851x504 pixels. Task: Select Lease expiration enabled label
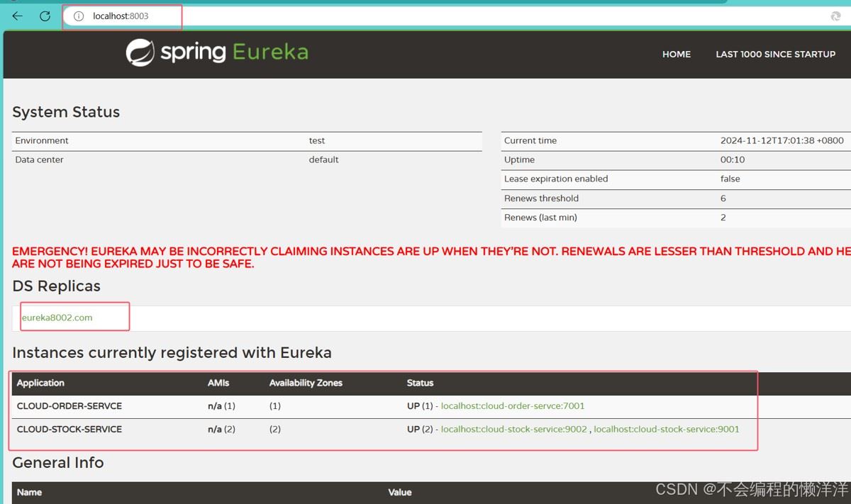point(556,179)
